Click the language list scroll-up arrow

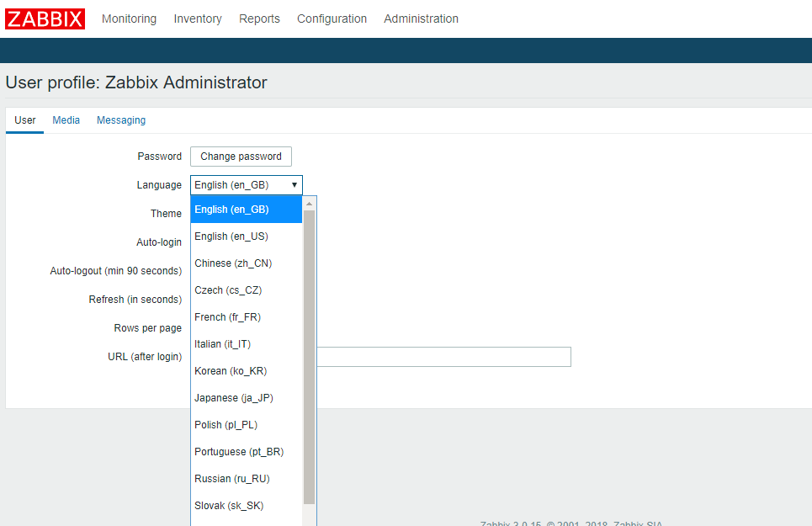coord(309,204)
